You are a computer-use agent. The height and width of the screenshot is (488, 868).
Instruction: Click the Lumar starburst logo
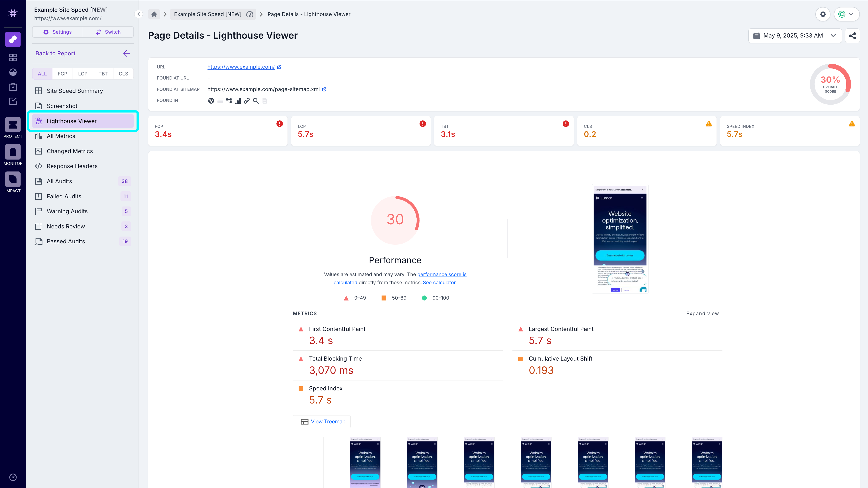(x=13, y=14)
